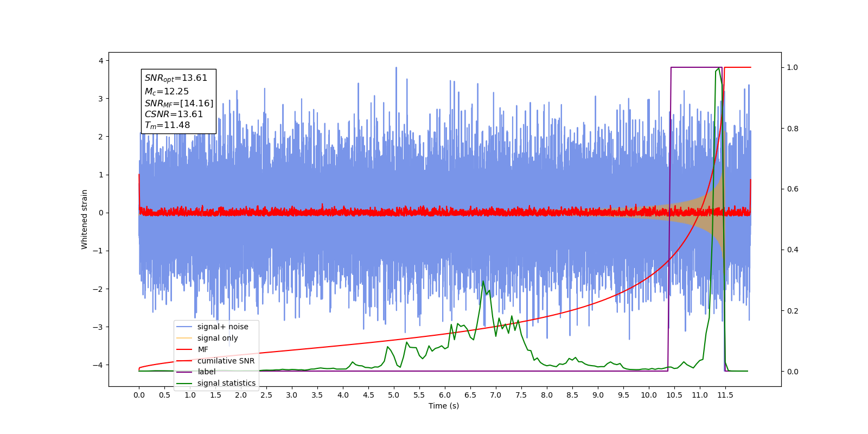The width and height of the screenshot is (868, 434).
Task: Click the 5.5 tick on the time axis
Action: [x=419, y=395]
